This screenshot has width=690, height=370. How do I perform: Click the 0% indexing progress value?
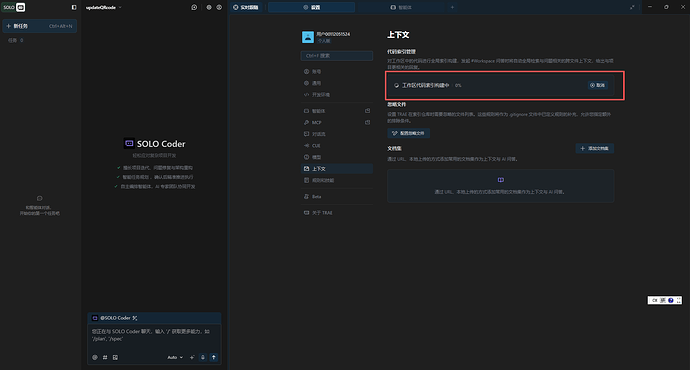pyautogui.click(x=458, y=85)
